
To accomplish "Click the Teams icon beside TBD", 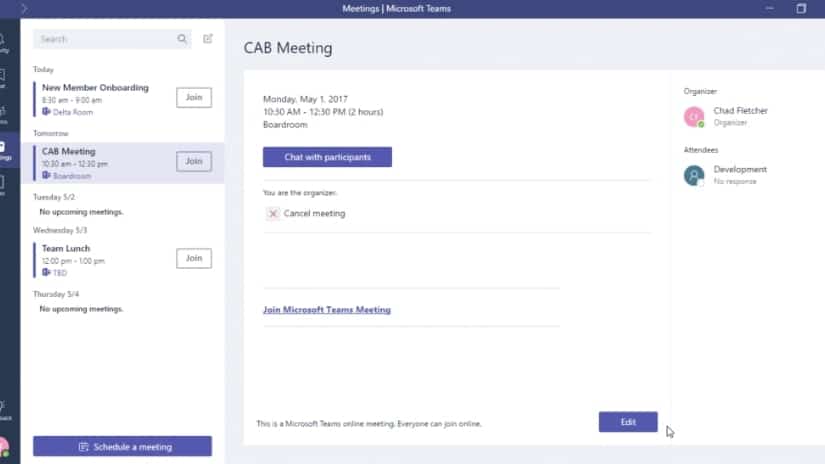I will (46, 273).
